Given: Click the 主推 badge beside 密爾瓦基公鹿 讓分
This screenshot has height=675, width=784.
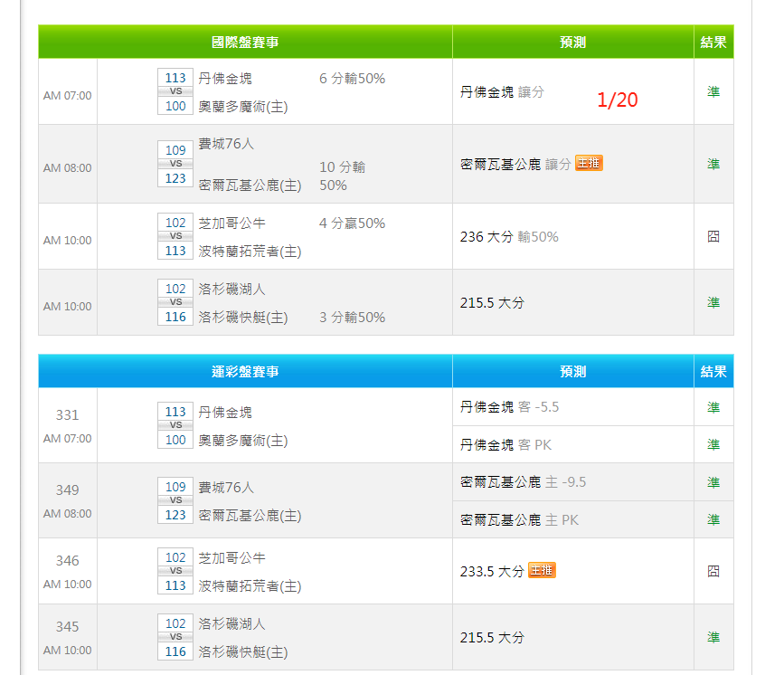Looking at the screenshot, I should [x=589, y=163].
